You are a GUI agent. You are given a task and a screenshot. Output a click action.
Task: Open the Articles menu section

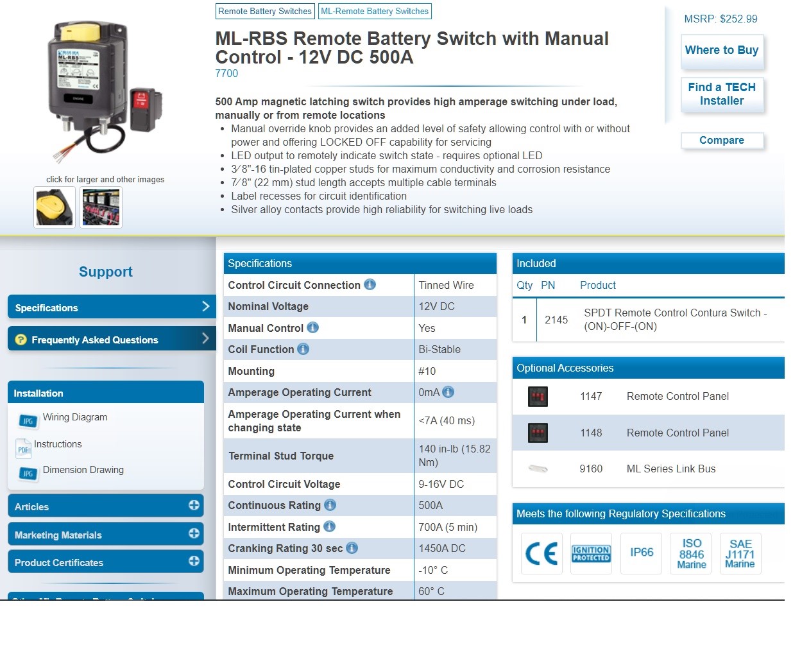(x=106, y=506)
